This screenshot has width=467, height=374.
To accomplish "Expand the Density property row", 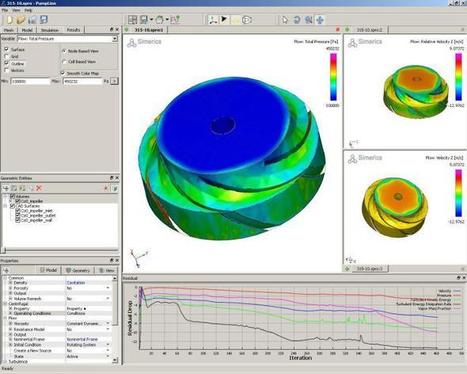I will 10,283.
